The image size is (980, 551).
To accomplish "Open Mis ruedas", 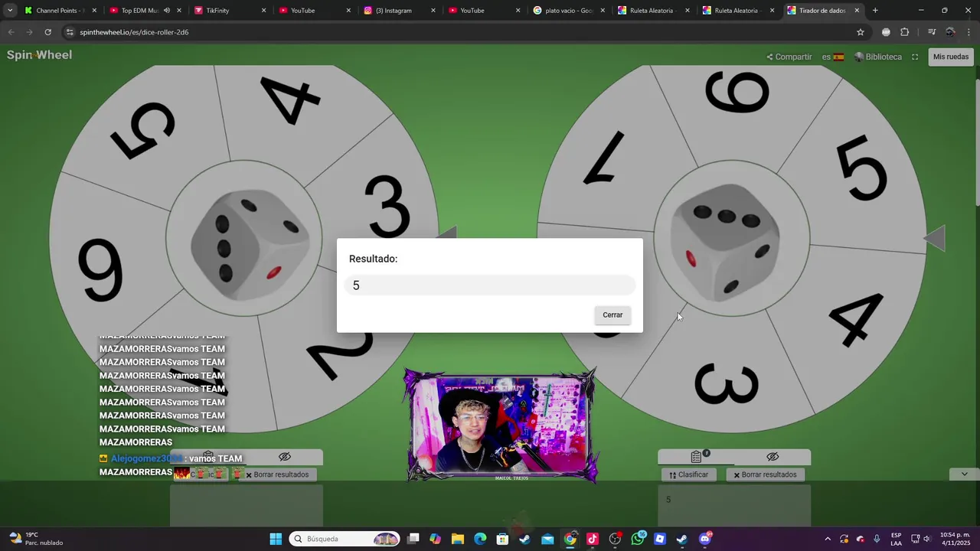I will point(951,57).
